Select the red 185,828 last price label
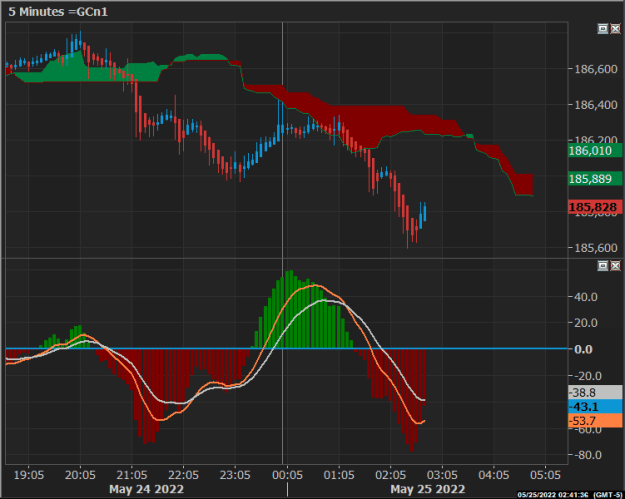Image resolution: width=625 pixels, height=499 pixels. 595,207
